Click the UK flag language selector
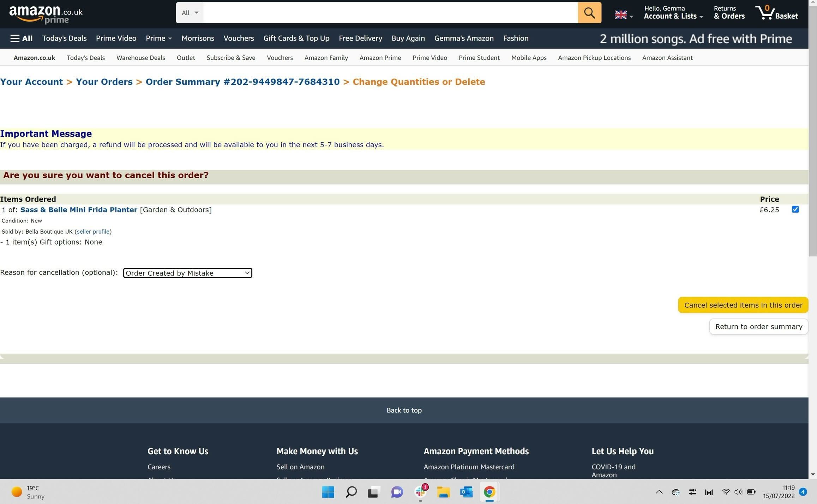817x504 pixels. 624,15
